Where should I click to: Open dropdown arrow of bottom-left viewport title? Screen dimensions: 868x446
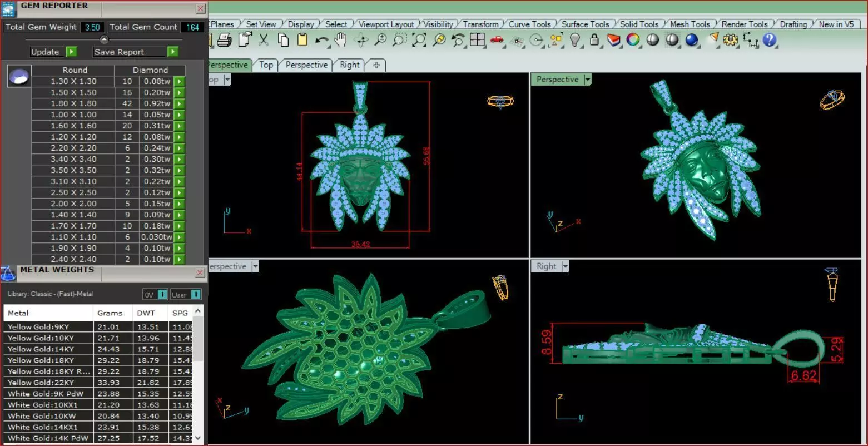click(x=255, y=266)
